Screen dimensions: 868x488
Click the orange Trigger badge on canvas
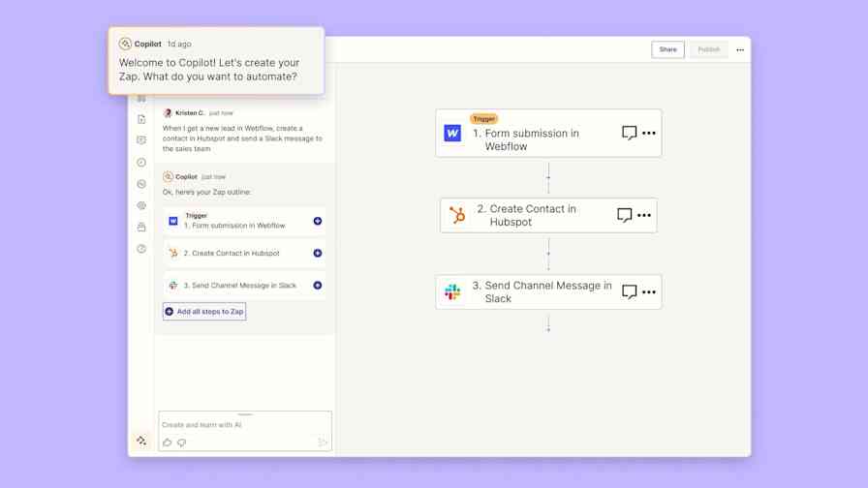pyautogui.click(x=483, y=118)
